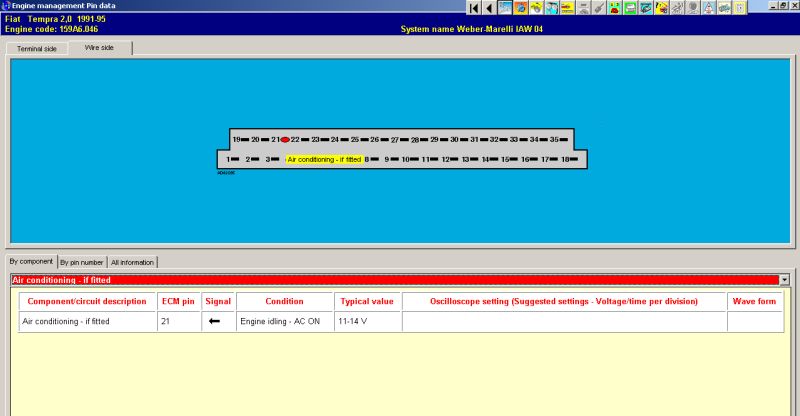Click the red and green toolbar icon
Screen dimensions: 800x416
614,8
